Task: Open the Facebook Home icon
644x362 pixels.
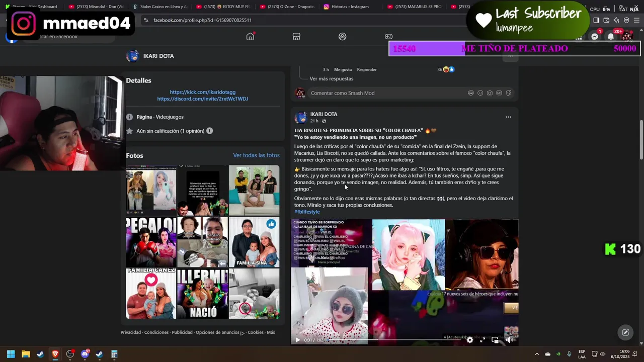Action: (250, 37)
